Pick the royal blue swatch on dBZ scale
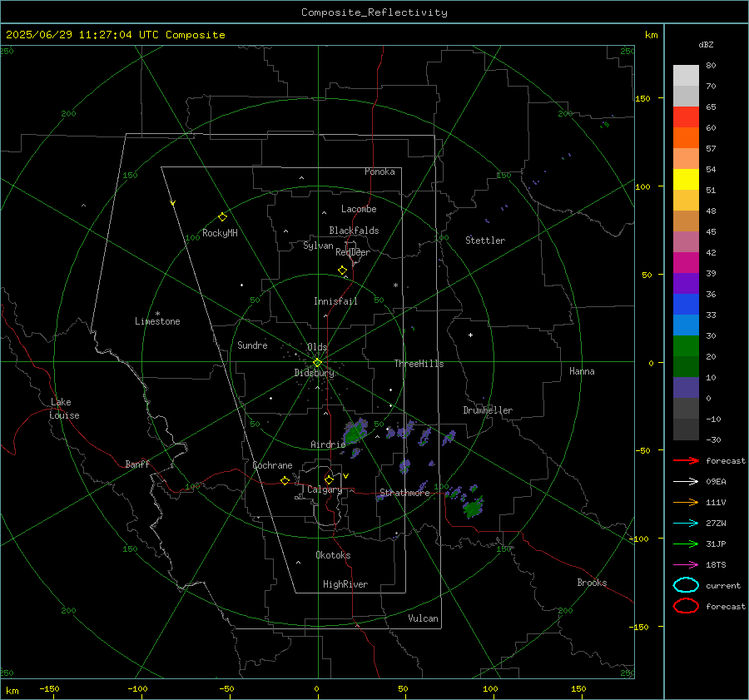Viewport: 749px width, 700px height. point(686,305)
